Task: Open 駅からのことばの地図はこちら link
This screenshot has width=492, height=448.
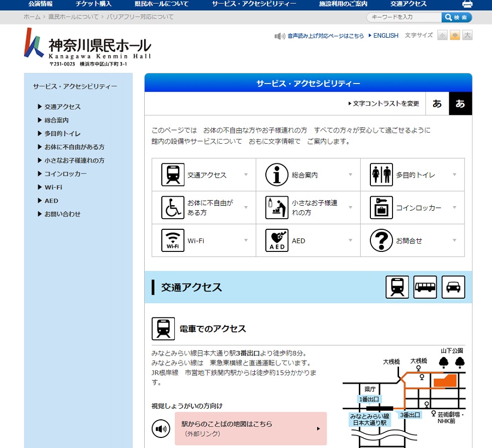Action: click(250, 428)
